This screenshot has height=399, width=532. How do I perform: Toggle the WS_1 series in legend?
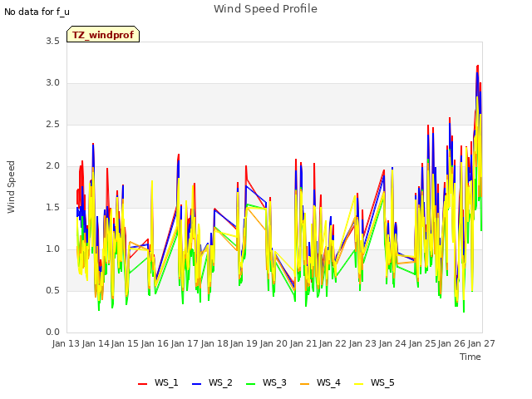pos(158,382)
